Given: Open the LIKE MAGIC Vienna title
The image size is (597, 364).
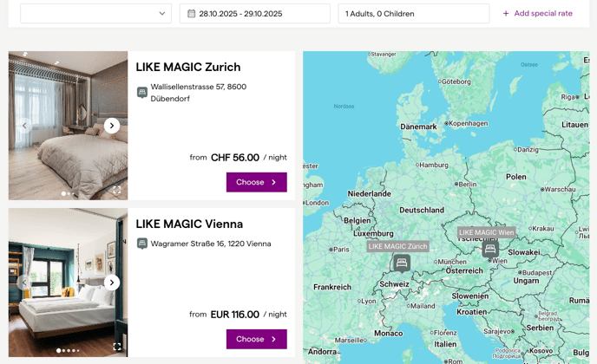Looking at the screenshot, I should 189,224.
